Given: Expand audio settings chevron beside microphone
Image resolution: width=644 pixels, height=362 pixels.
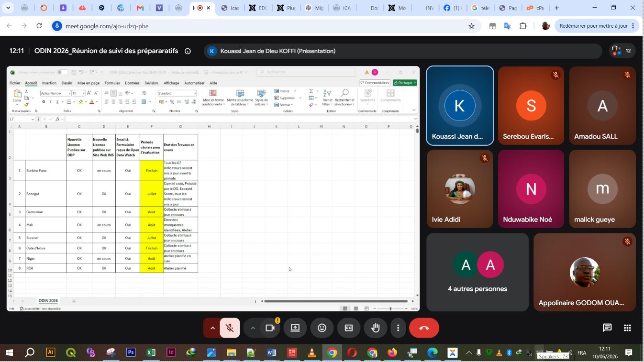Looking at the screenshot, I should click(x=213, y=328).
